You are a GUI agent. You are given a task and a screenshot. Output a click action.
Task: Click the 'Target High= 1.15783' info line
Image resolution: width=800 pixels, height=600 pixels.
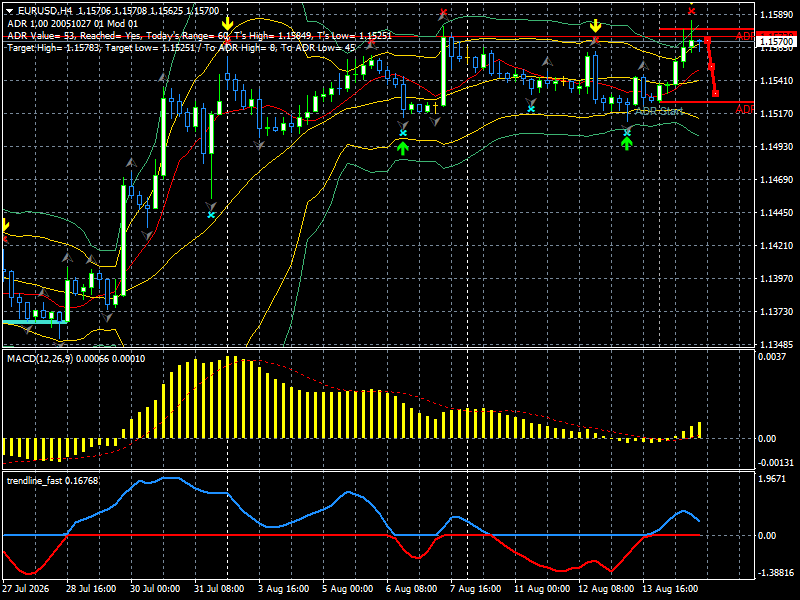coord(181,48)
